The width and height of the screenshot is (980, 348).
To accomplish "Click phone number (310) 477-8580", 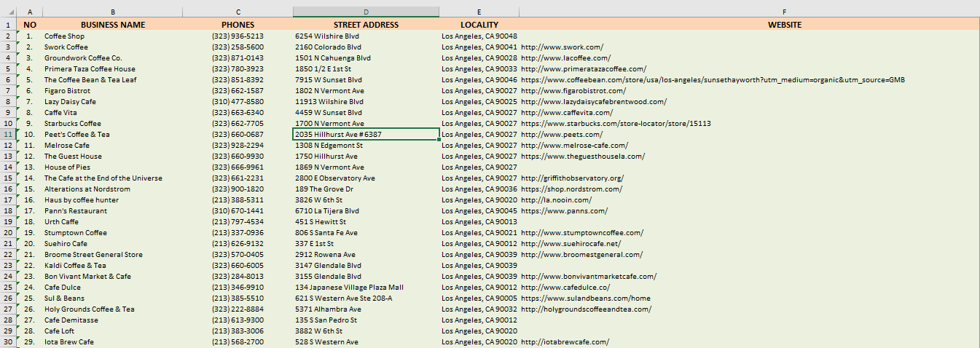I will [x=238, y=101].
